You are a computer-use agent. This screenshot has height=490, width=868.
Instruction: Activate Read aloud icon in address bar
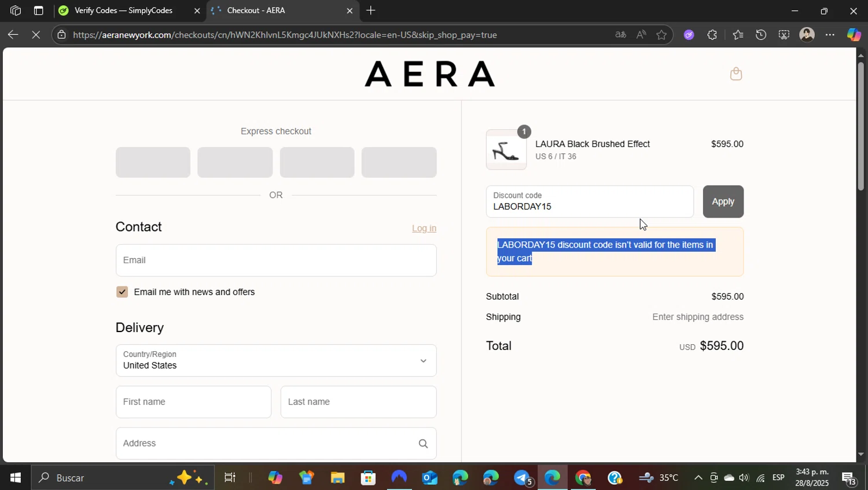click(x=641, y=35)
